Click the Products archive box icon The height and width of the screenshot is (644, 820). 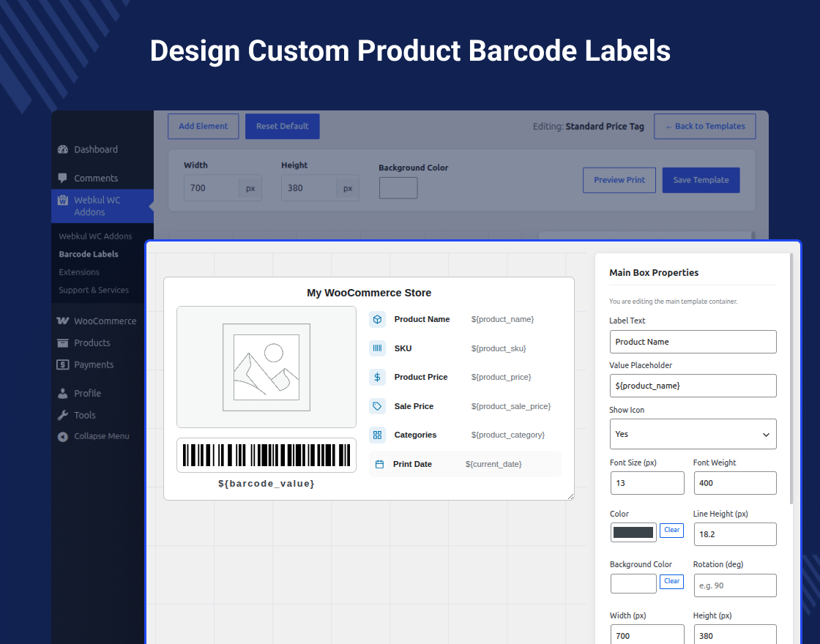[63, 343]
